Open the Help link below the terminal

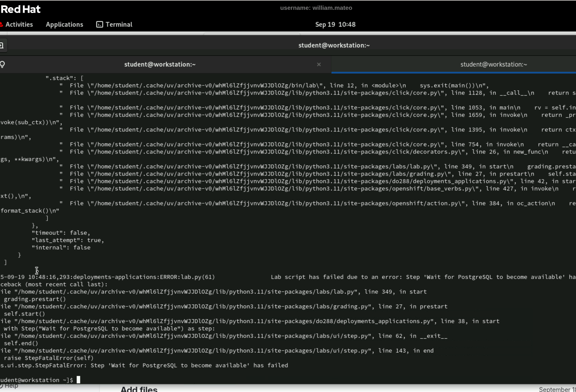click(x=11, y=386)
